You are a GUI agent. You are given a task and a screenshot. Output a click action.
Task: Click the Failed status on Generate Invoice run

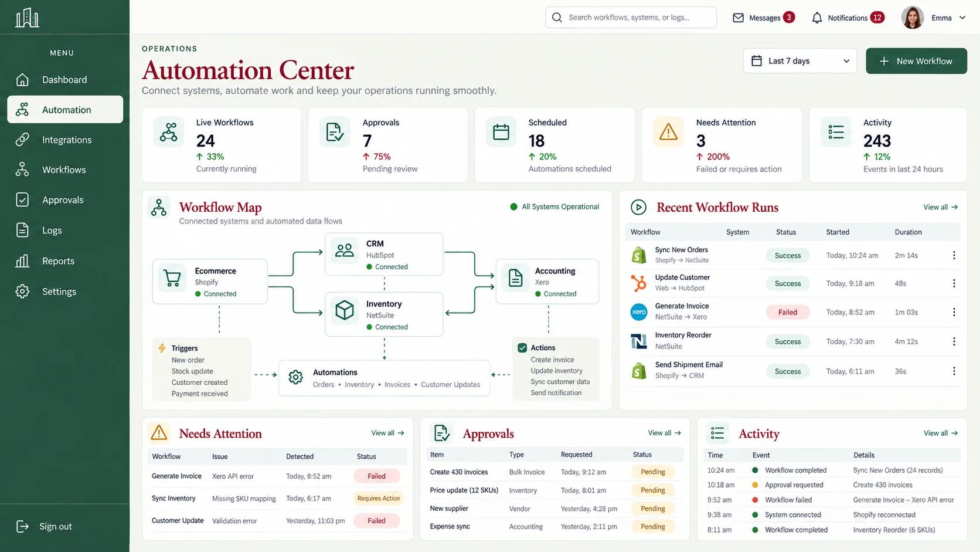pos(787,312)
